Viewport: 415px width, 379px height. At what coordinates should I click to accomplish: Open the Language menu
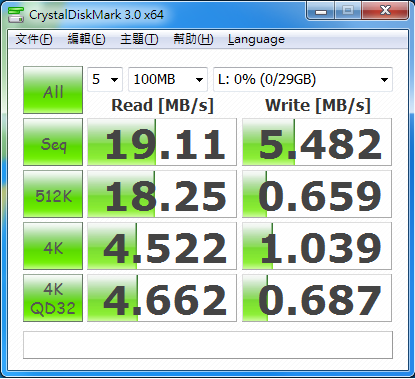(256, 39)
